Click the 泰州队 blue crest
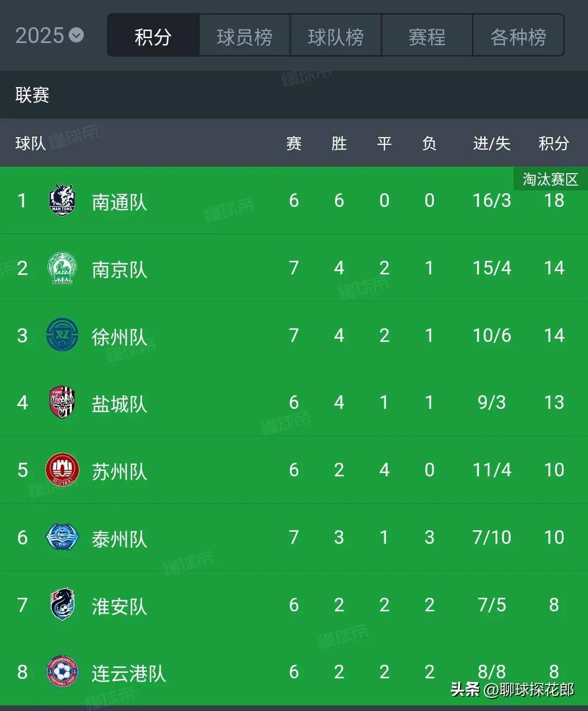The height and width of the screenshot is (711, 588). pyautogui.click(x=62, y=537)
